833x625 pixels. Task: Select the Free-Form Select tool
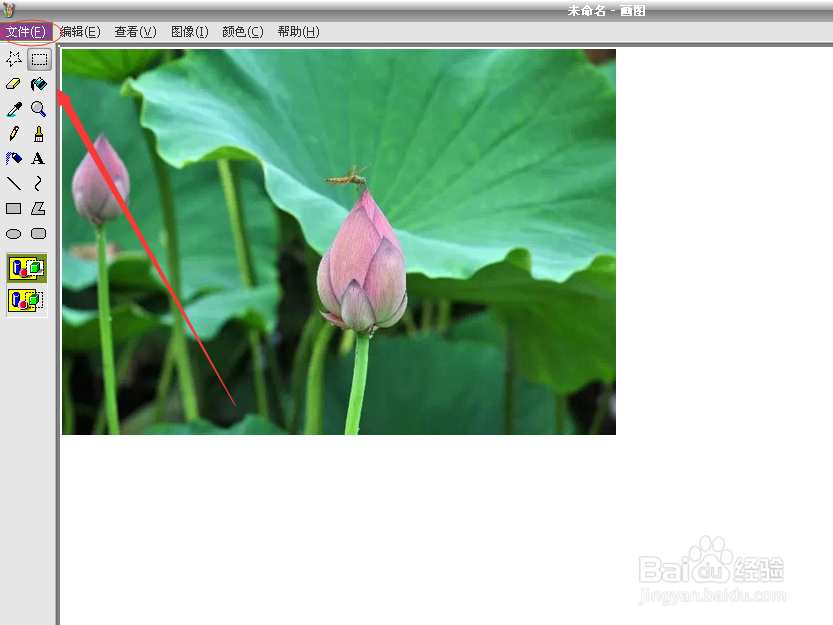click(14, 59)
